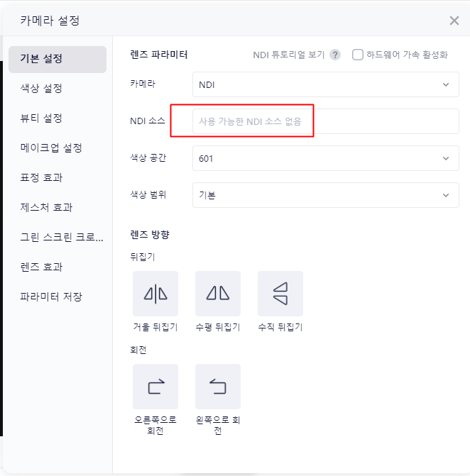Open the NDI 소스 dropdown field

pyautogui.click(x=326, y=121)
